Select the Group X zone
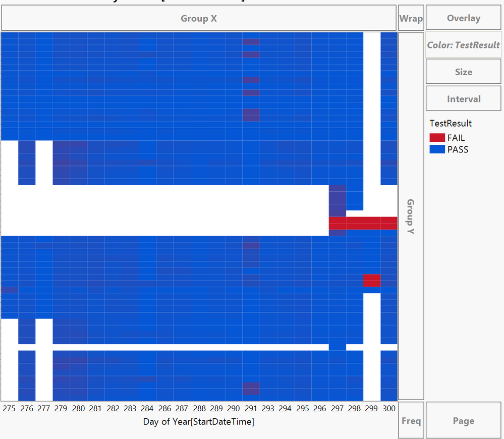 point(199,18)
